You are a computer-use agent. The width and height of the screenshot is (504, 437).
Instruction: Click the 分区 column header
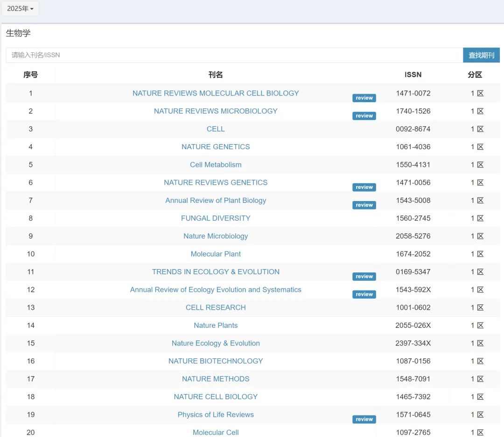pyautogui.click(x=475, y=75)
